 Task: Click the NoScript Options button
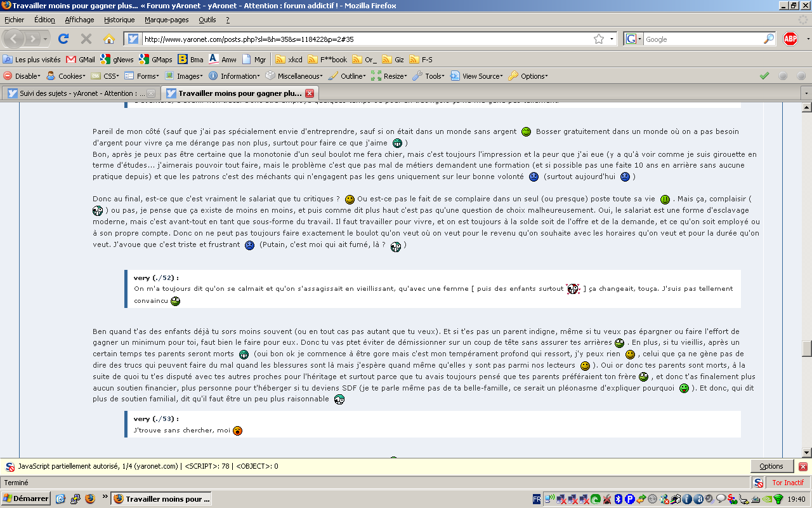click(x=771, y=466)
